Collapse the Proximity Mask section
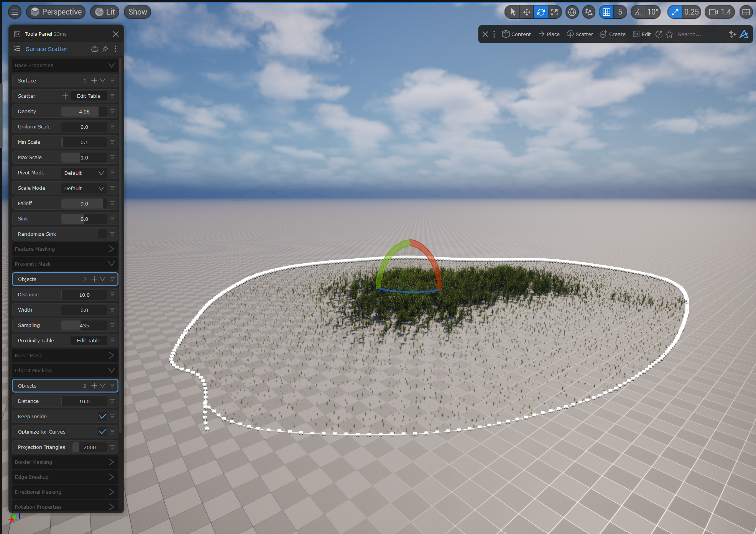This screenshot has width=756, height=534. point(112,264)
